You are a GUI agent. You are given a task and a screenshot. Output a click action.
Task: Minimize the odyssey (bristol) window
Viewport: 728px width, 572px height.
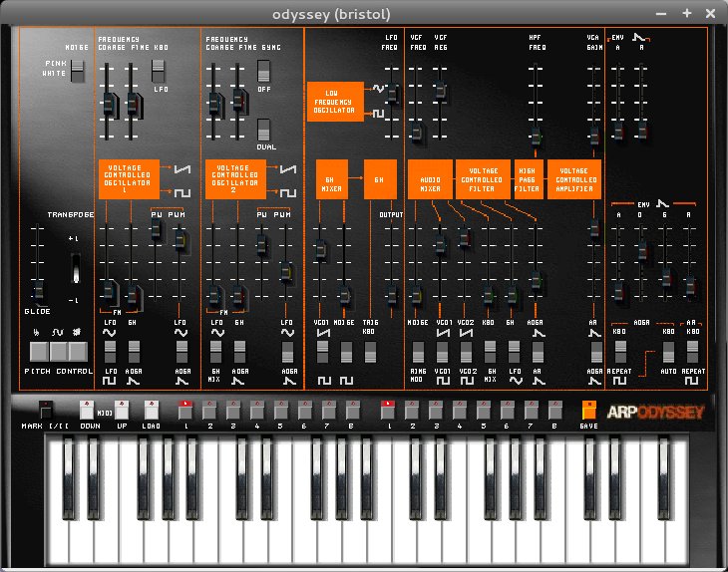coord(661,14)
